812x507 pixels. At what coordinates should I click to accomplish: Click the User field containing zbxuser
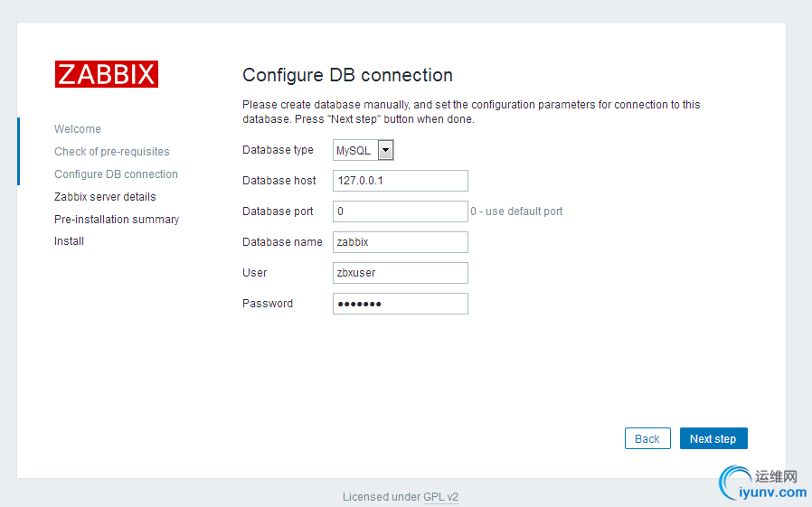click(401, 273)
